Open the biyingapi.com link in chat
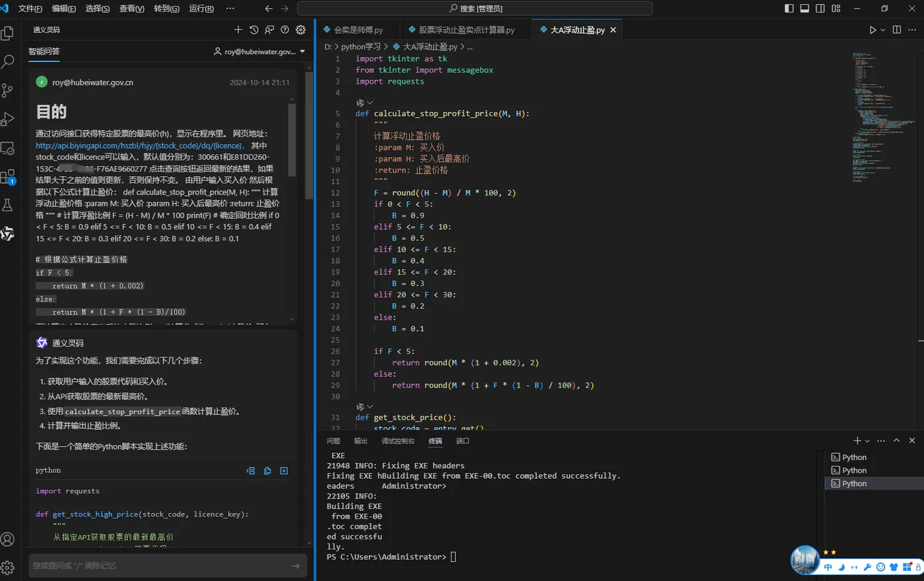This screenshot has height=581, width=924. pos(140,145)
